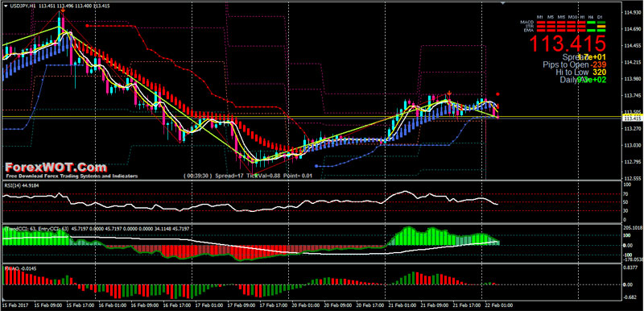Select the red sell arrow above the 21 Feb high
The image size is (644, 311).
(449, 93)
